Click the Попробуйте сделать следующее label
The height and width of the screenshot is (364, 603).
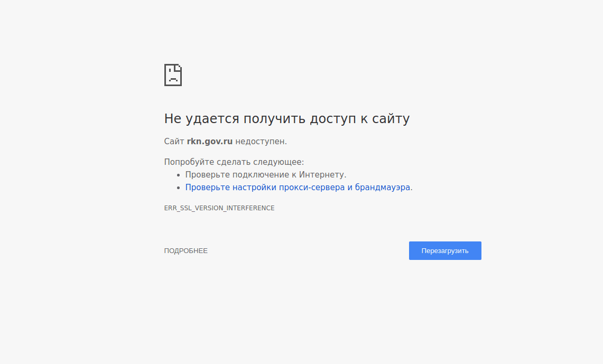coord(233,162)
